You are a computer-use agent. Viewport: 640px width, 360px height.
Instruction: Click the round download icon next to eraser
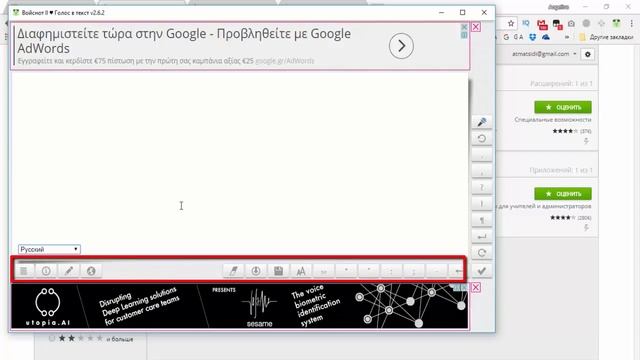(x=256, y=271)
